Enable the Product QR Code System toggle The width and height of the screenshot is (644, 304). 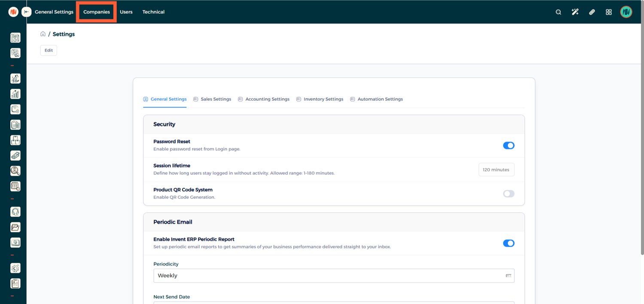[508, 194]
